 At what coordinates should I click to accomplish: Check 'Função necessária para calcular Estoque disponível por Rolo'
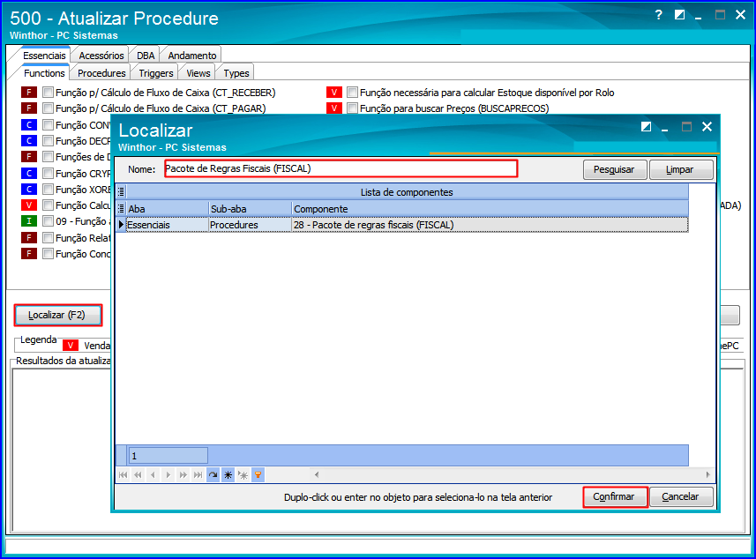click(353, 92)
